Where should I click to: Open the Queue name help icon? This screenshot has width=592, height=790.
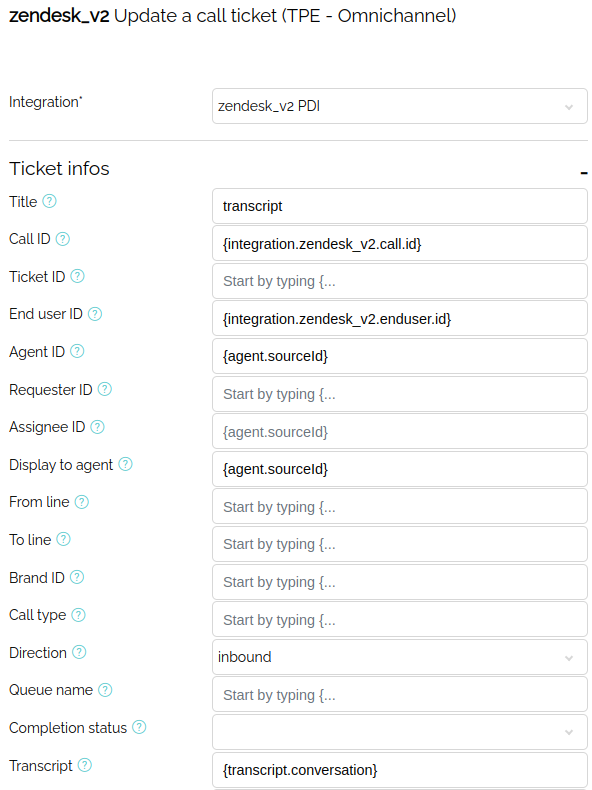[x=105, y=690]
